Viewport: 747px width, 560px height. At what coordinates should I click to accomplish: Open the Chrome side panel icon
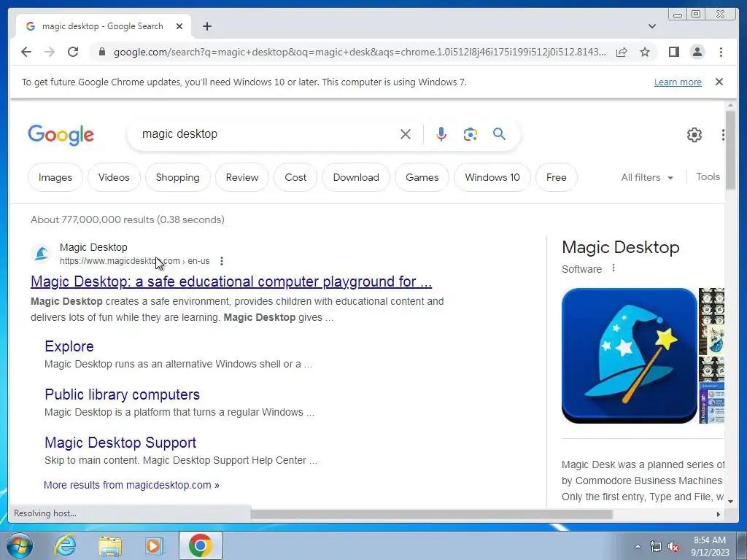point(673,52)
